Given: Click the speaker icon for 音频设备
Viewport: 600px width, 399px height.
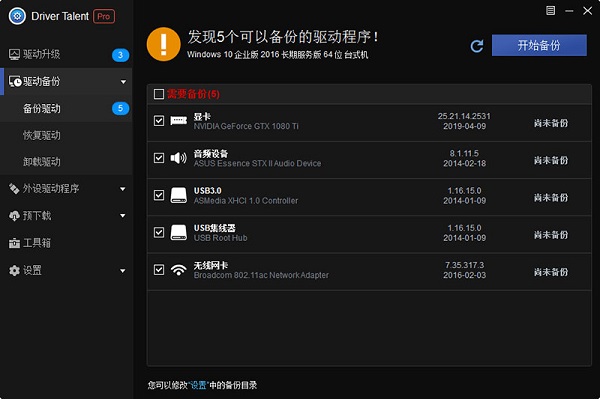Looking at the screenshot, I should tap(179, 158).
